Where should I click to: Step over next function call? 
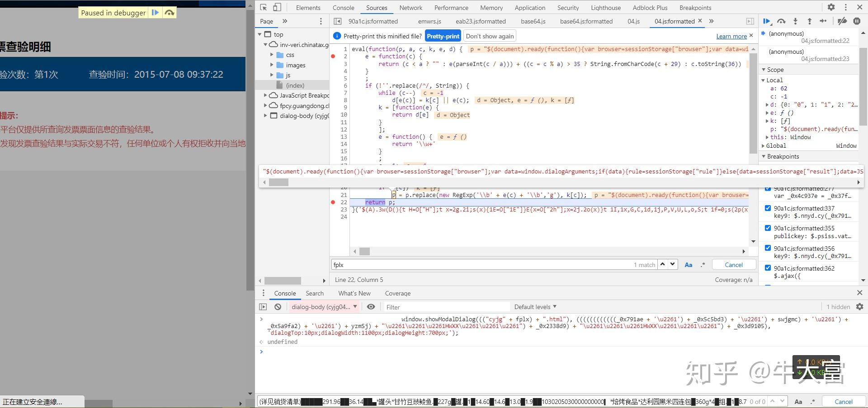pos(781,21)
